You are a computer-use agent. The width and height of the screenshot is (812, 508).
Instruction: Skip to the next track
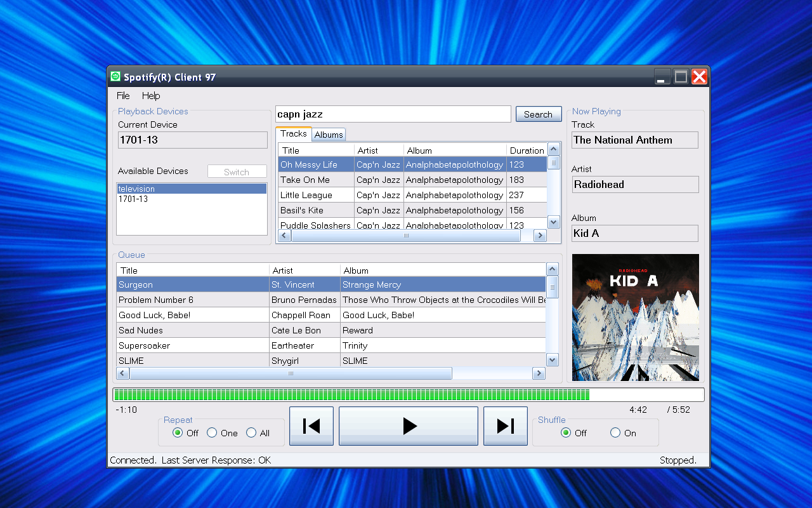click(x=506, y=426)
